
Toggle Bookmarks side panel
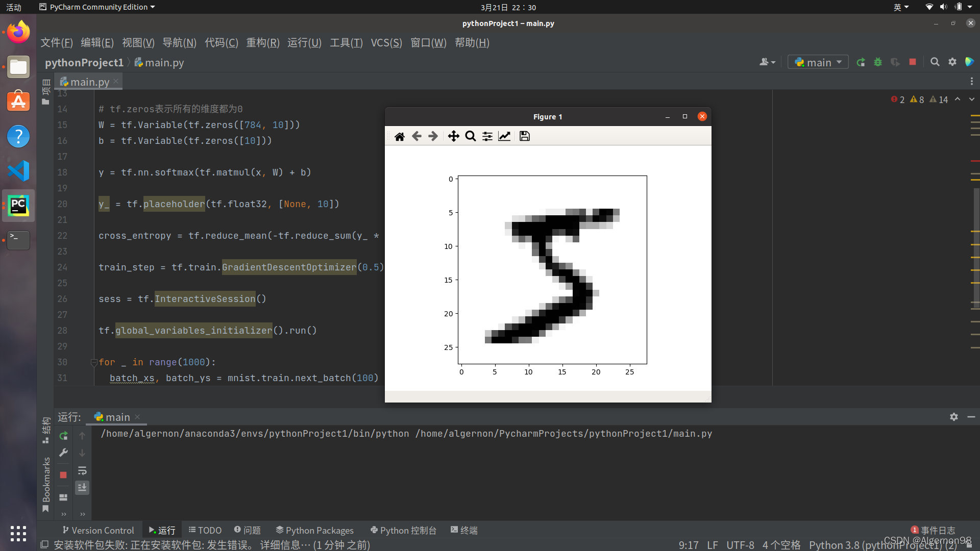[46, 485]
